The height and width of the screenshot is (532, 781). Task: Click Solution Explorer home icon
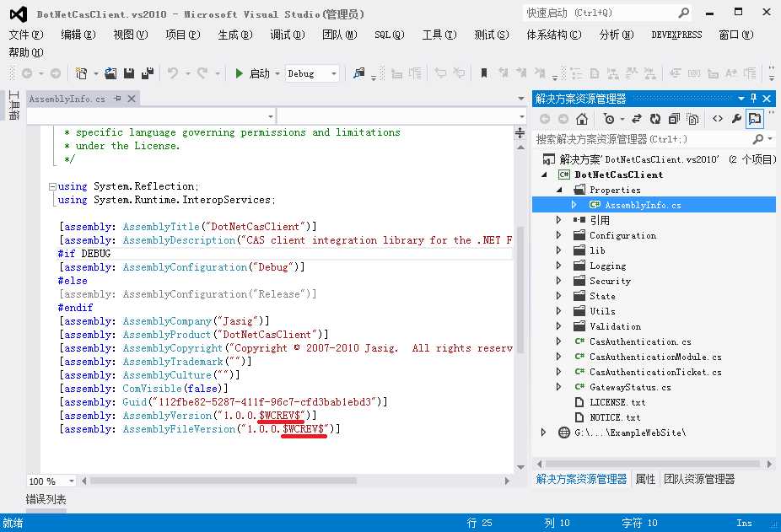[x=582, y=119]
